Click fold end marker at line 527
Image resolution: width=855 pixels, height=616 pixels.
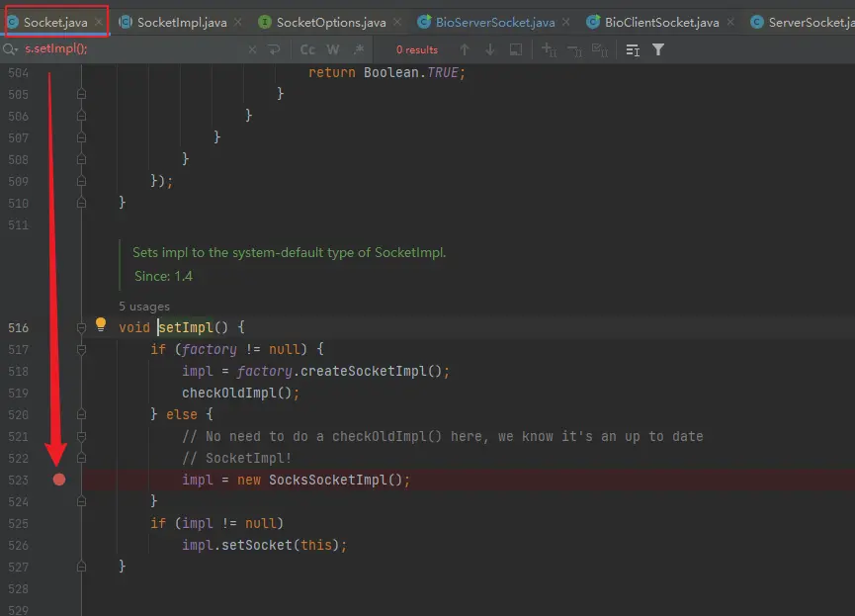(81, 567)
